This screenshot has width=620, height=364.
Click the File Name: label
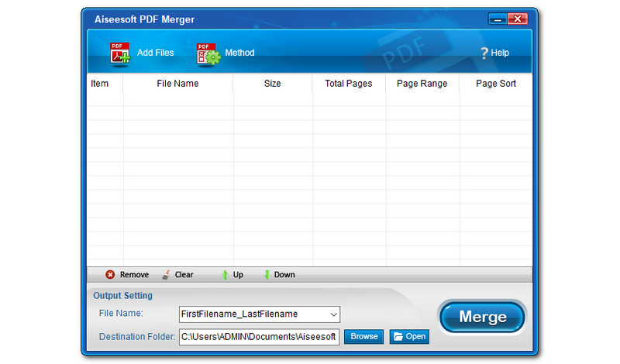[121, 313]
